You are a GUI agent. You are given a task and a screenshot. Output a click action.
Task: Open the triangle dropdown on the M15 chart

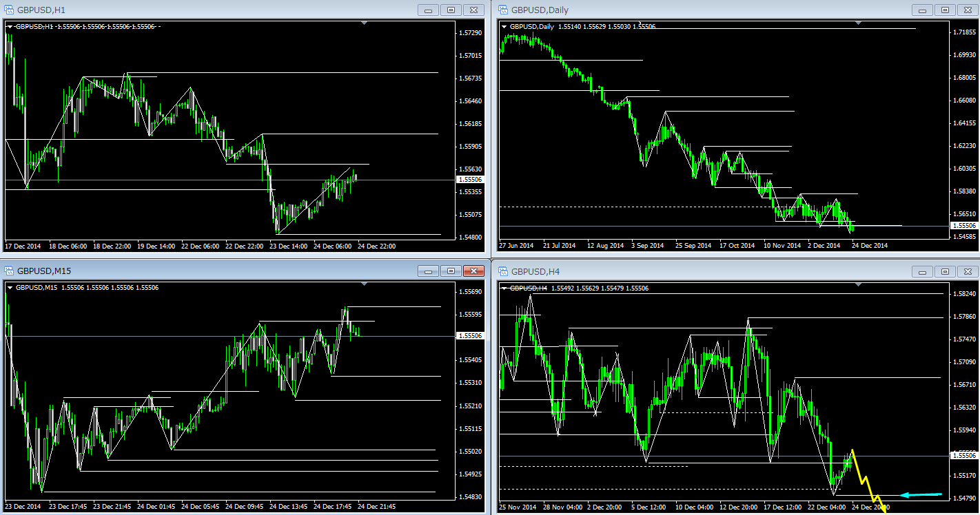pyautogui.click(x=10, y=288)
